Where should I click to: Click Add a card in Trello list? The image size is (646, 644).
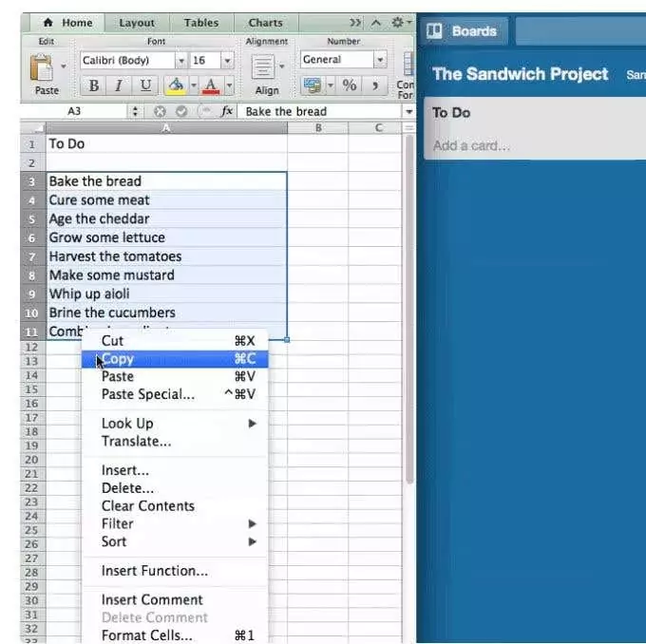(471, 146)
